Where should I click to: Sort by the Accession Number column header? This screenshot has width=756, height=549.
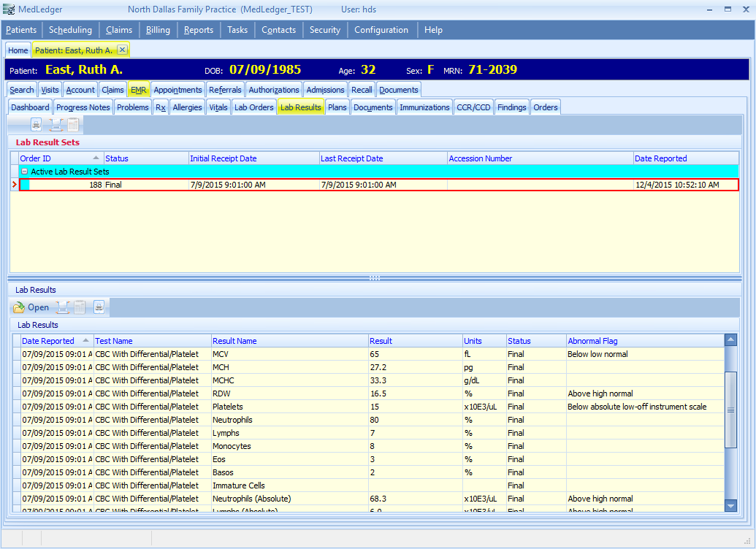click(x=540, y=158)
